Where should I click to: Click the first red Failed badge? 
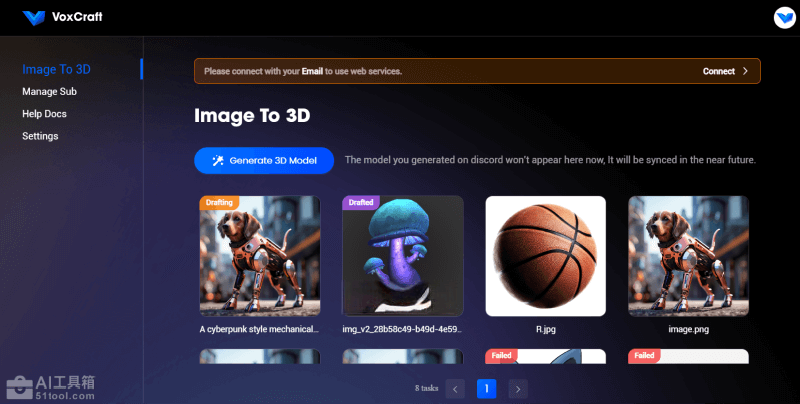click(503, 355)
